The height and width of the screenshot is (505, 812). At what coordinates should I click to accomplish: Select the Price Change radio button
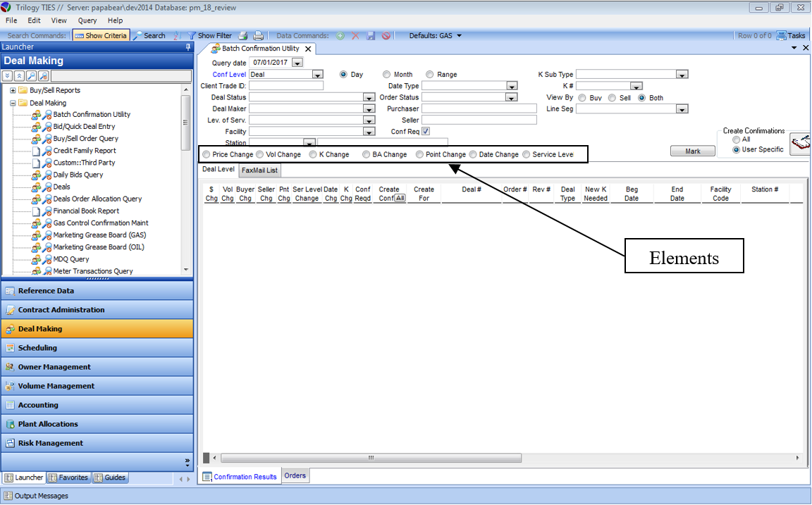(x=206, y=154)
